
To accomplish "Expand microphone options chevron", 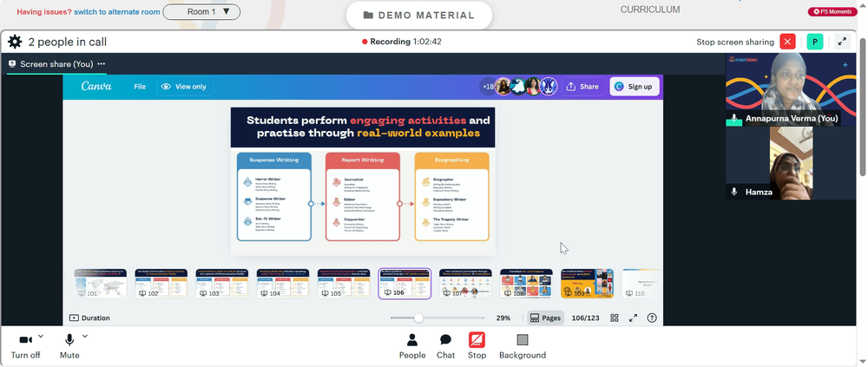I will [85, 336].
